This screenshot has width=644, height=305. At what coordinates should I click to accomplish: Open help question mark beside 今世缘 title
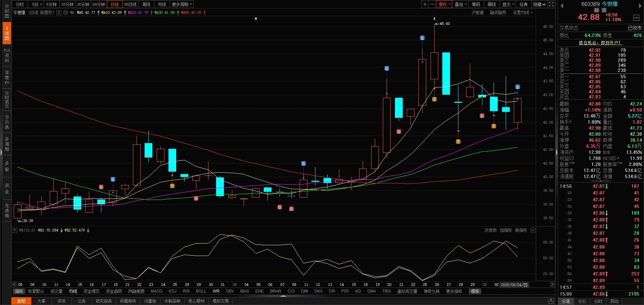click(x=59, y=12)
